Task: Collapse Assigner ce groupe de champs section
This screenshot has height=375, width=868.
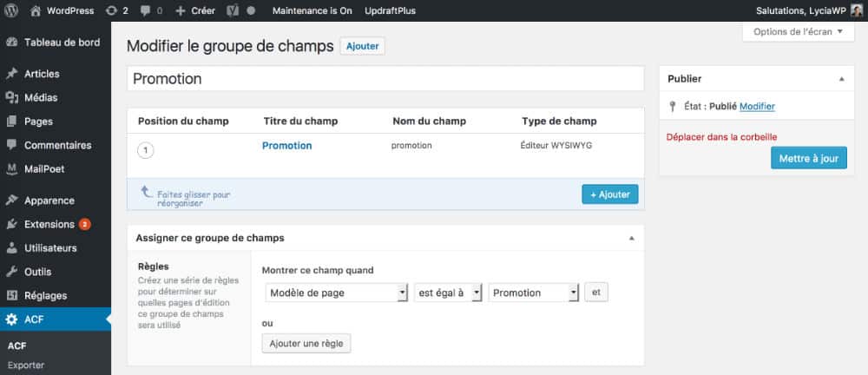Action: [x=631, y=238]
